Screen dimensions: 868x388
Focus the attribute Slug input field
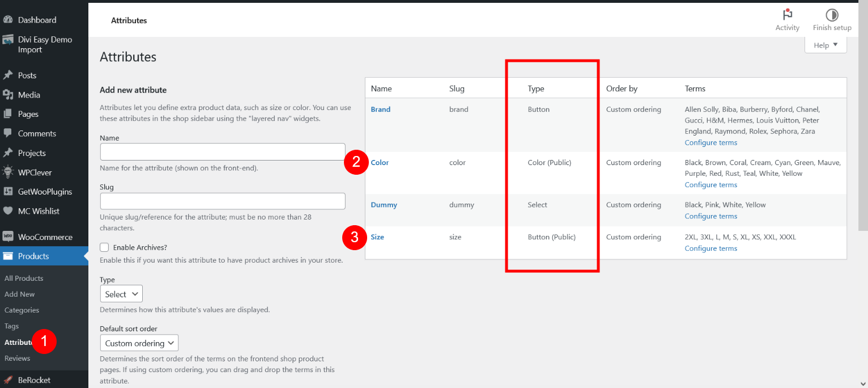[223, 201]
